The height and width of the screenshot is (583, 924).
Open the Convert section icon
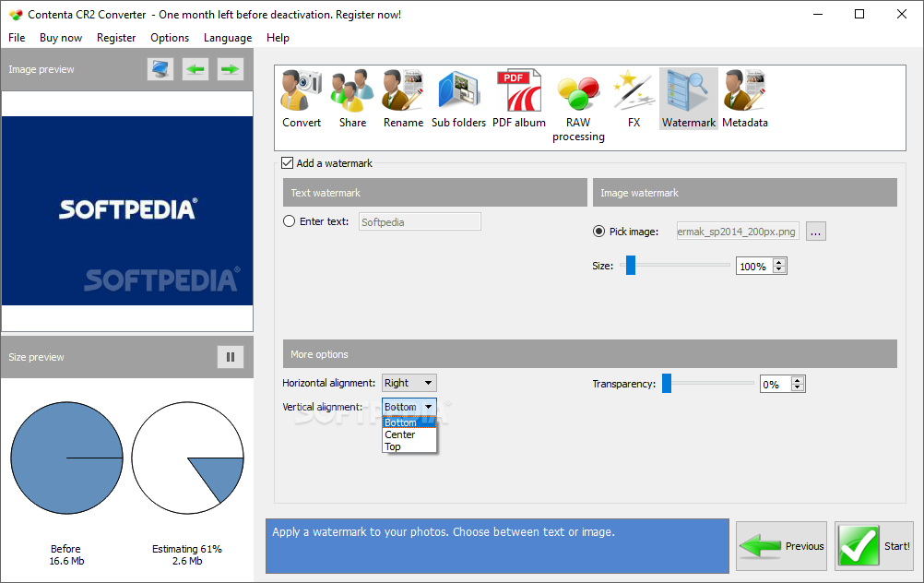click(x=302, y=99)
